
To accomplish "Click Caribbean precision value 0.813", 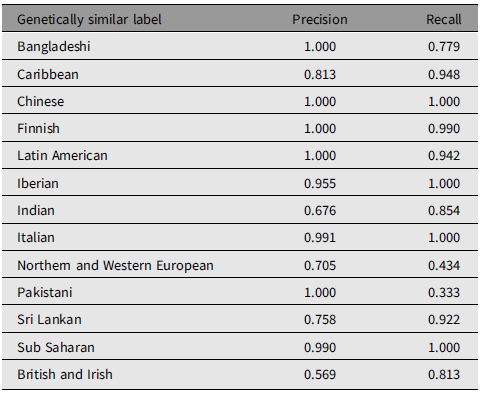I will click(x=320, y=74).
